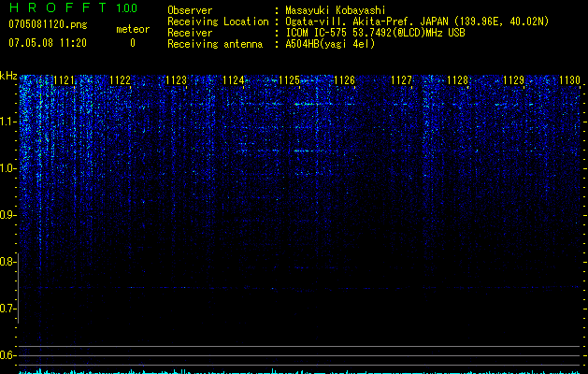Click the Observer field label
Image resolution: width=588 pixels, height=374 pixels.
point(190,10)
